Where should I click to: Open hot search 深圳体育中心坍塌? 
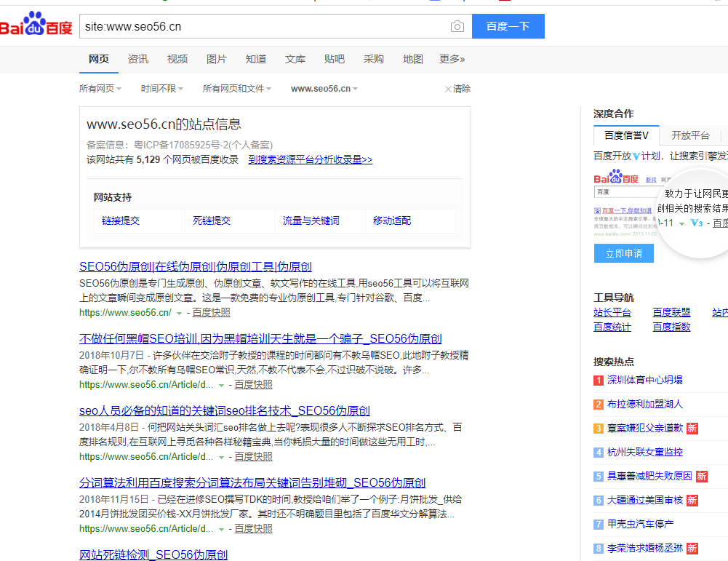click(645, 380)
